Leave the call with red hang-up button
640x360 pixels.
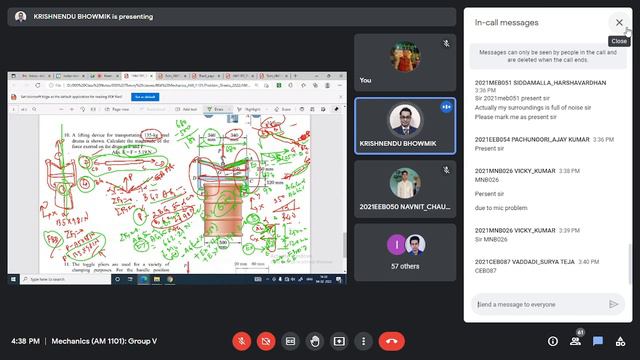point(392,341)
